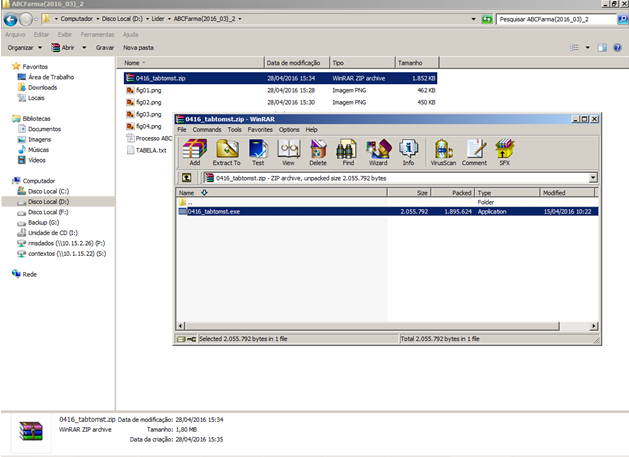
Task: Click the Explorer back arrow button
Action: (x=10, y=19)
